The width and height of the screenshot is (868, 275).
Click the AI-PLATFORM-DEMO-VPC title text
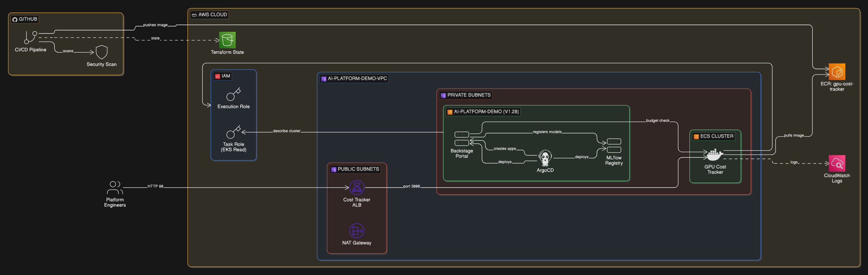(x=357, y=79)
